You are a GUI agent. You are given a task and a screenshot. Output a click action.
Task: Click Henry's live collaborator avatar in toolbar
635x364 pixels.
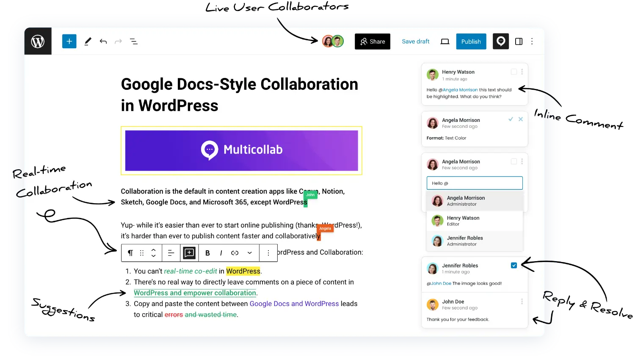(x=338, y=41)
